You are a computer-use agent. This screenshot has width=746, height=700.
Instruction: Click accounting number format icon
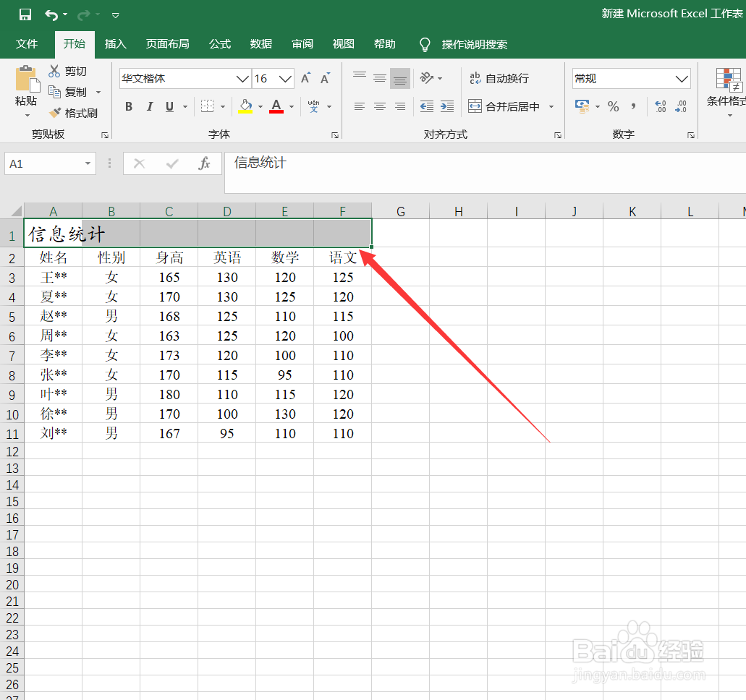[x=582, y=106]
